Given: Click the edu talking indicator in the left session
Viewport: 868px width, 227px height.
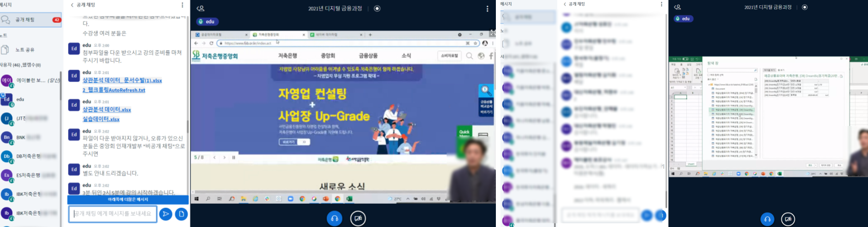Looking at the screenshot, I should [x=208, y=21].
